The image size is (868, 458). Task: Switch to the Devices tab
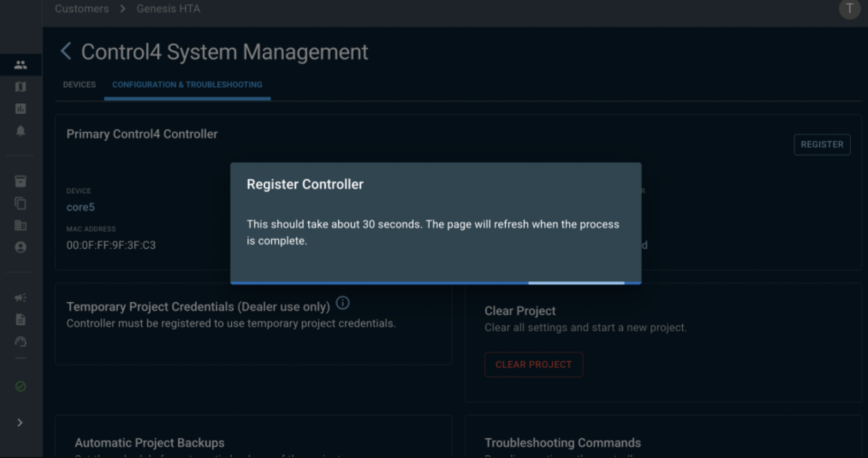click(79, 85)
